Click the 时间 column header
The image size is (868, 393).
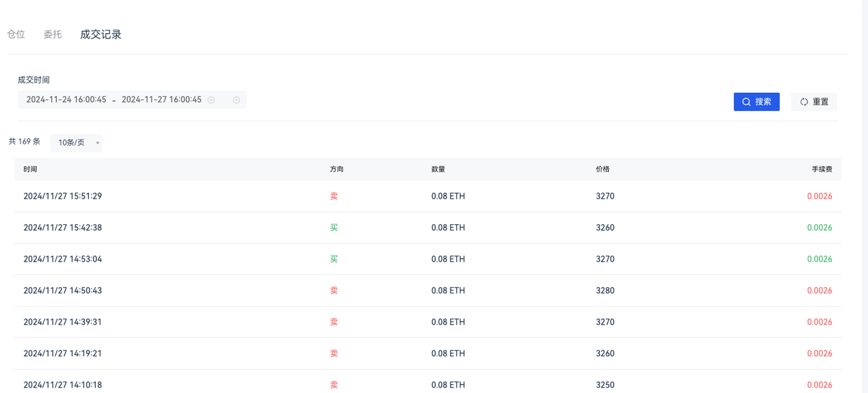pos(30,169)
